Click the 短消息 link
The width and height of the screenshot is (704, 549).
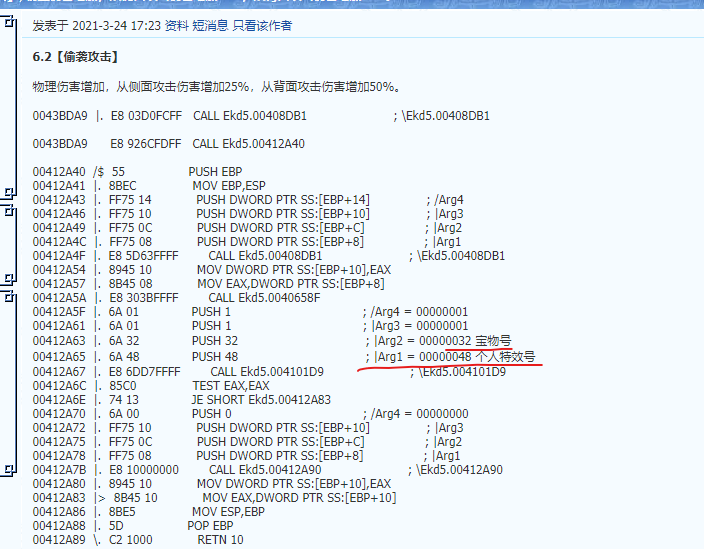click(x=211, y=25)
